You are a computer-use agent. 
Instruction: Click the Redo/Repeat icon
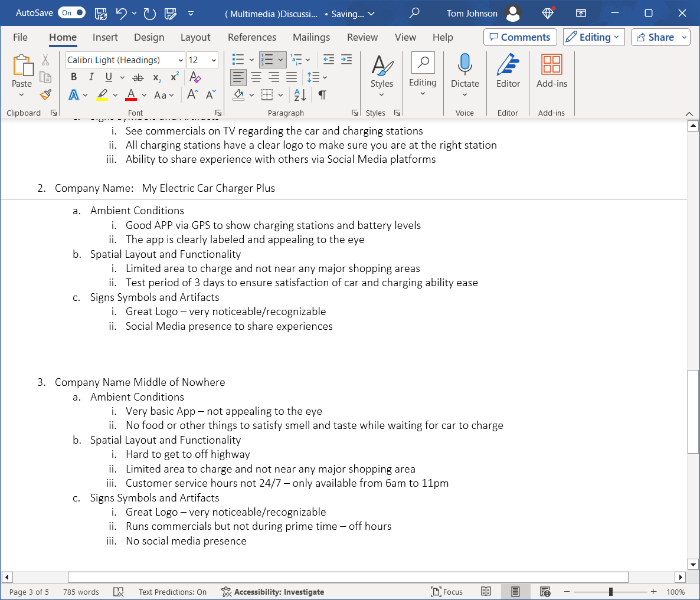click(x=149, y=14)
